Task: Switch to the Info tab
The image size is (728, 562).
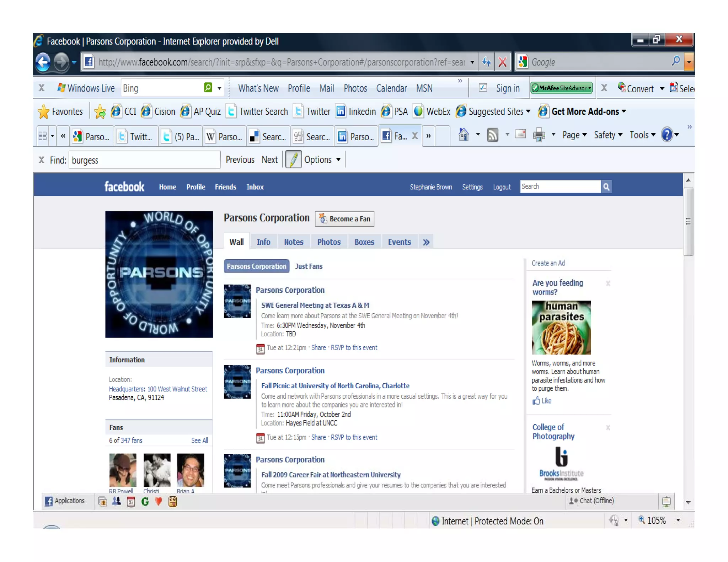Action: pyautogui.click(x=263, y=242)
